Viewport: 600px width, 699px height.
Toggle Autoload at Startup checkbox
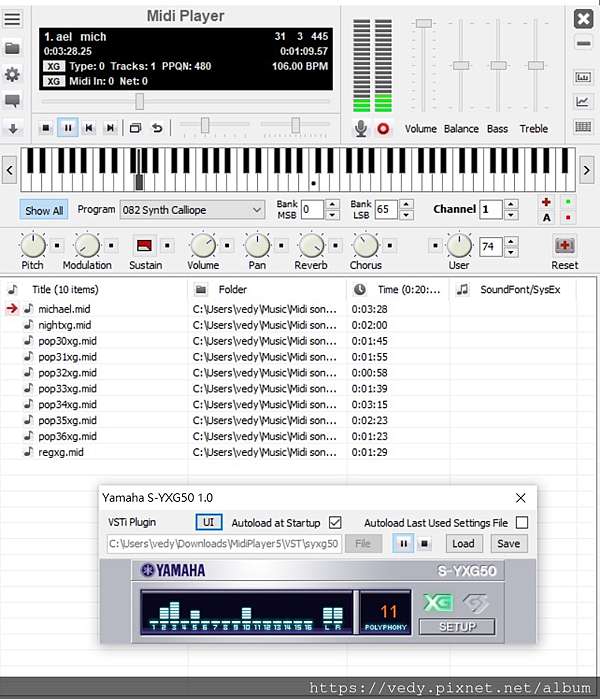[x=335, y=522]
